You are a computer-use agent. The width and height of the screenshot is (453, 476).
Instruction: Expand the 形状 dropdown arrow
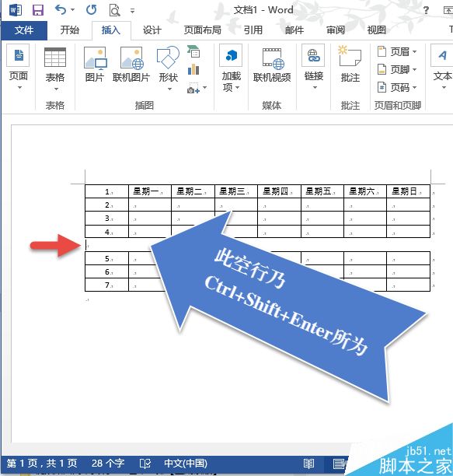(169, 89)
